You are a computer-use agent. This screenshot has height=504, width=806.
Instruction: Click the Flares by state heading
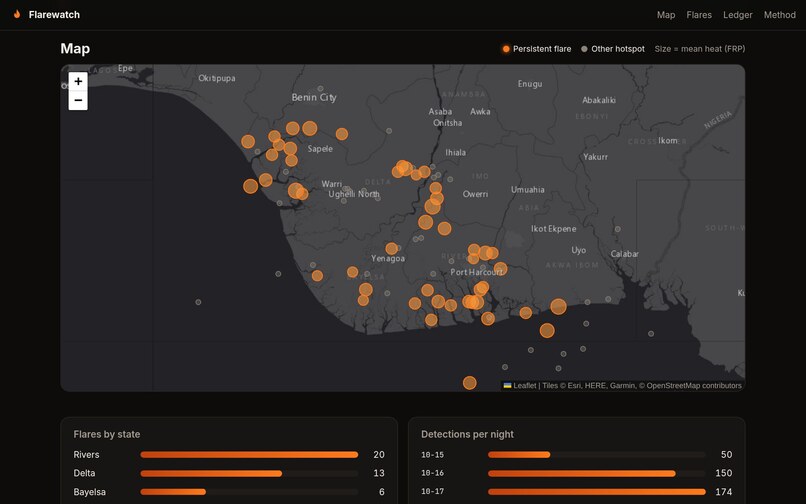coord(107,434)
